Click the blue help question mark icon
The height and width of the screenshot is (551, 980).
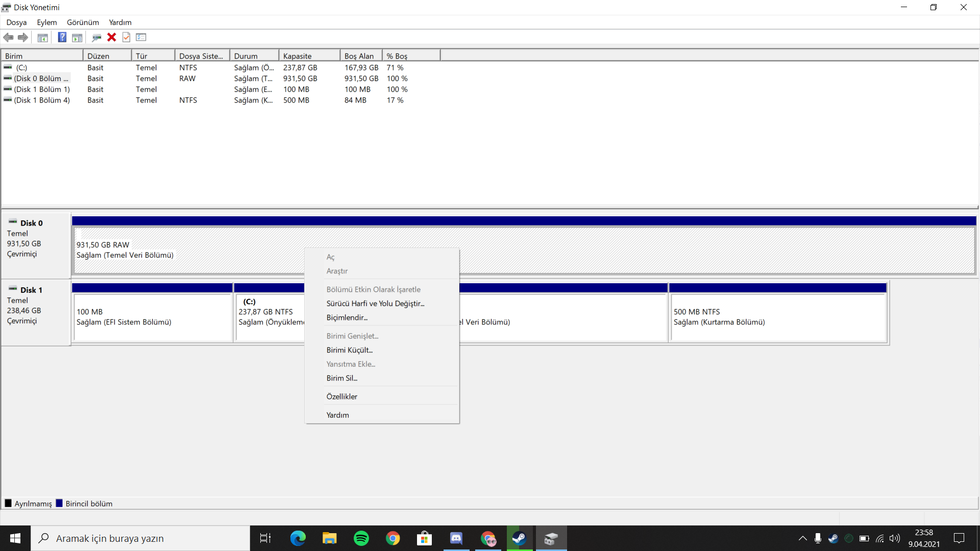click(x=62, y=37)
